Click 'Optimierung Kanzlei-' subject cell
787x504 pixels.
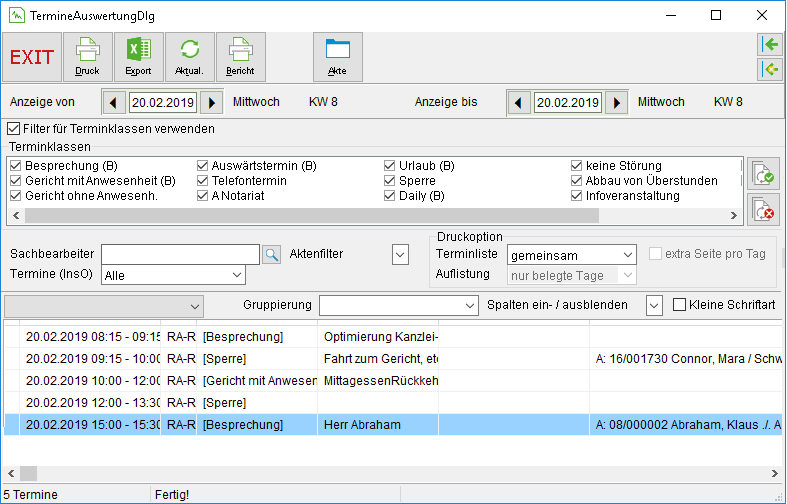click(x=378, y=337)
